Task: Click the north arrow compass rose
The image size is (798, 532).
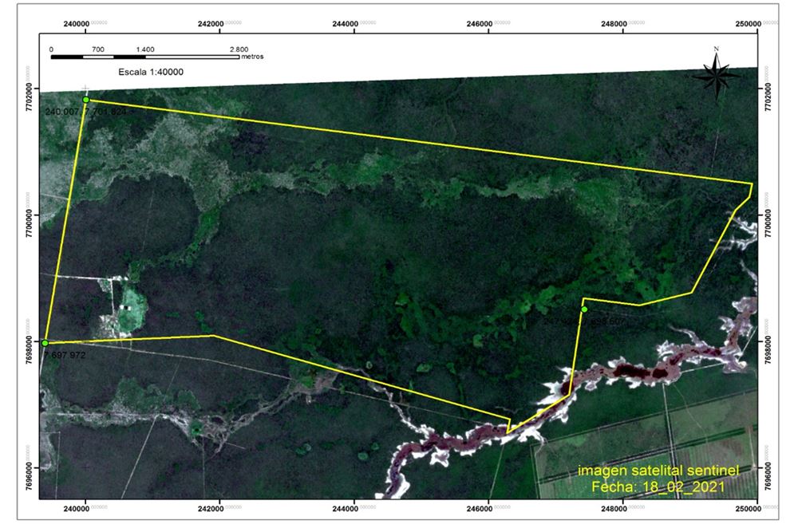Action: [x=717, y=73]
